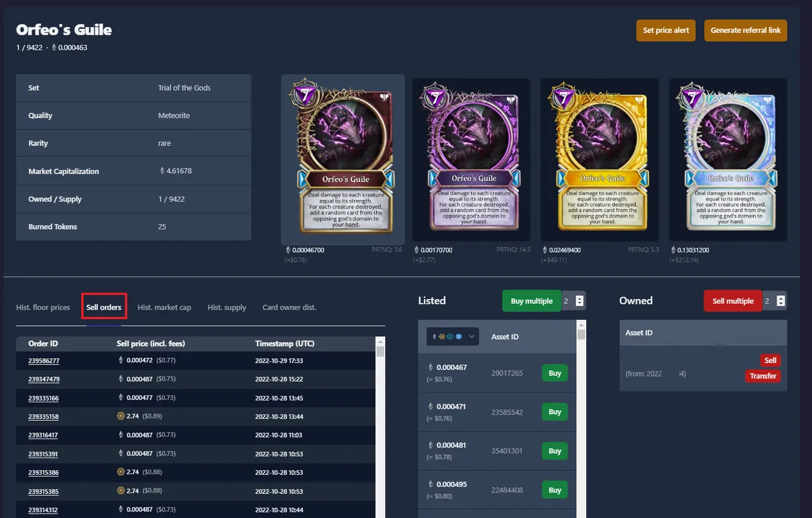Show the Hist. supply tab
The height and width of the screenshot is (518, 812).
coord(226,307)
